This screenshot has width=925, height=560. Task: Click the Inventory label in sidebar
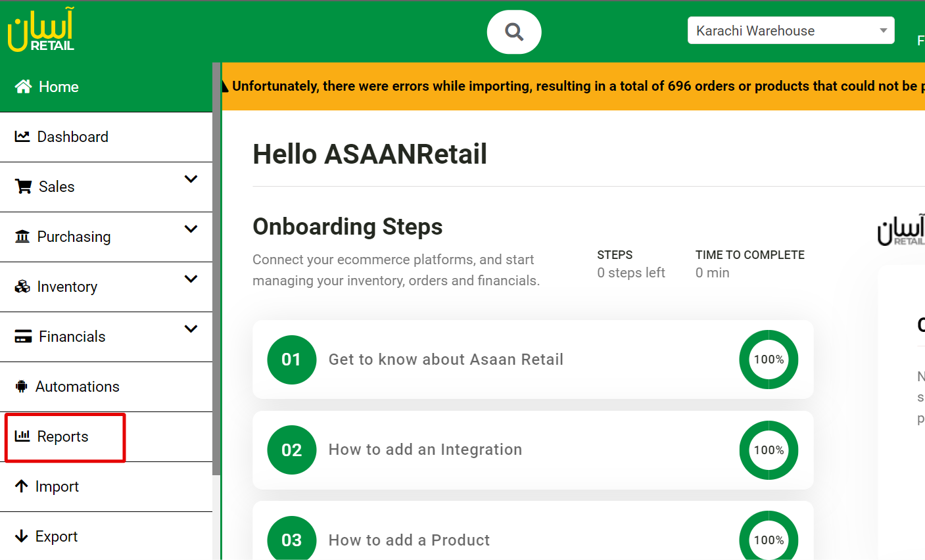coord(67,287)
